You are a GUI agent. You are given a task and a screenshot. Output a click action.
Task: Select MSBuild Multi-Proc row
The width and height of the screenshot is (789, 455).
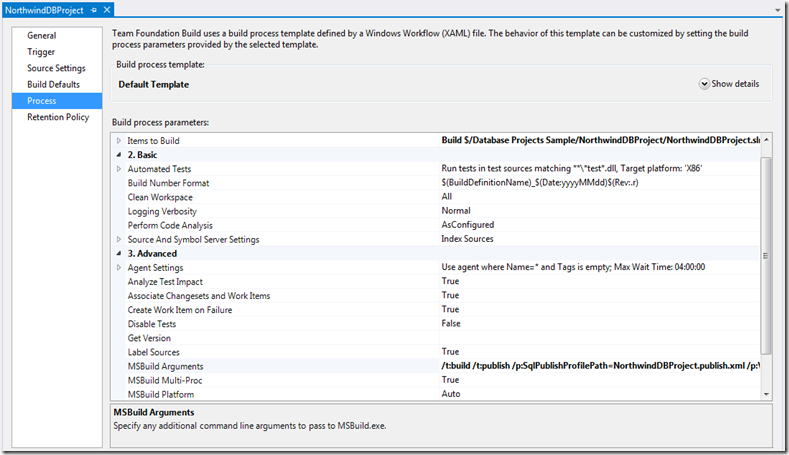click(435, 380)
